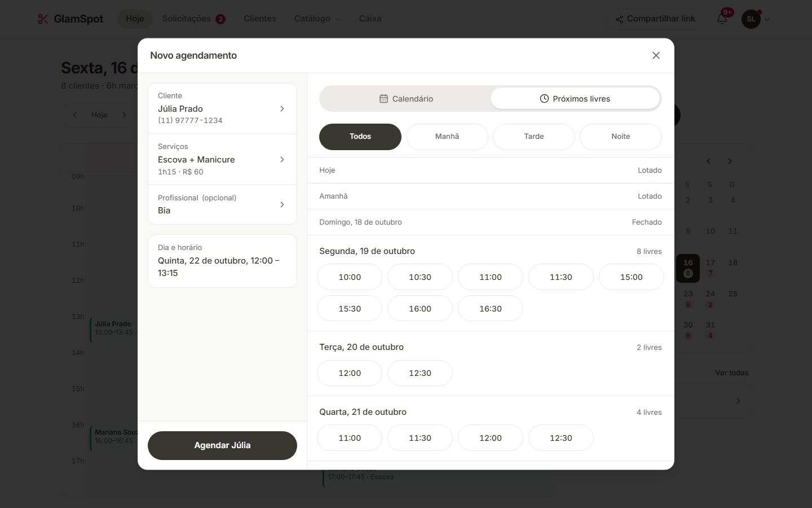
Task: Switch to Próximos livres view
Action: 575,99
